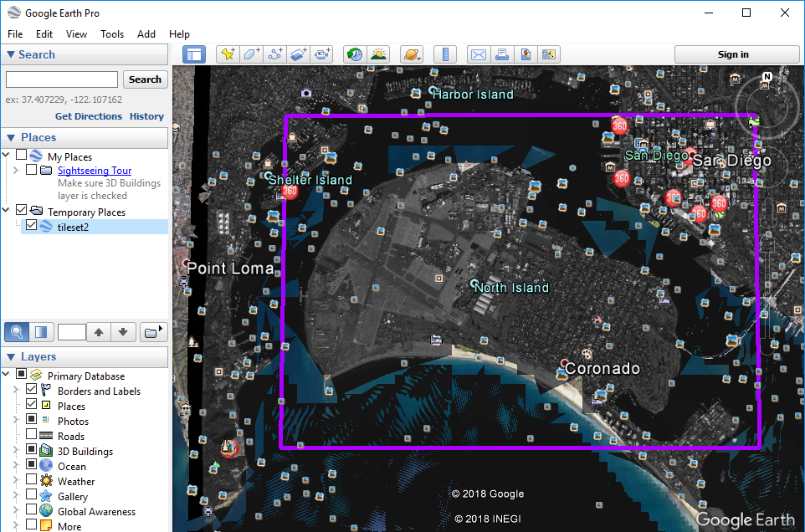
Task: Open the File menu
Action: [x=15, y=33]
